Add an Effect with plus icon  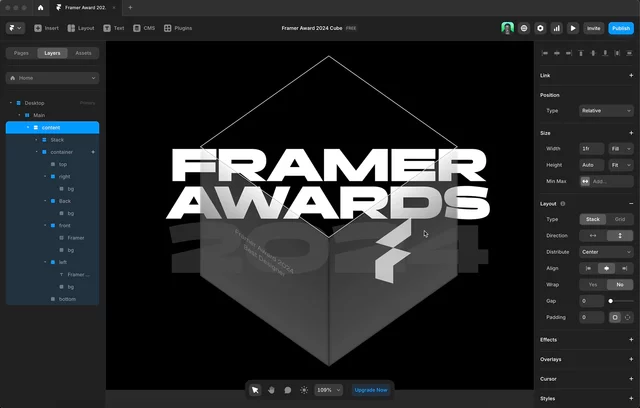coord(631,339)
